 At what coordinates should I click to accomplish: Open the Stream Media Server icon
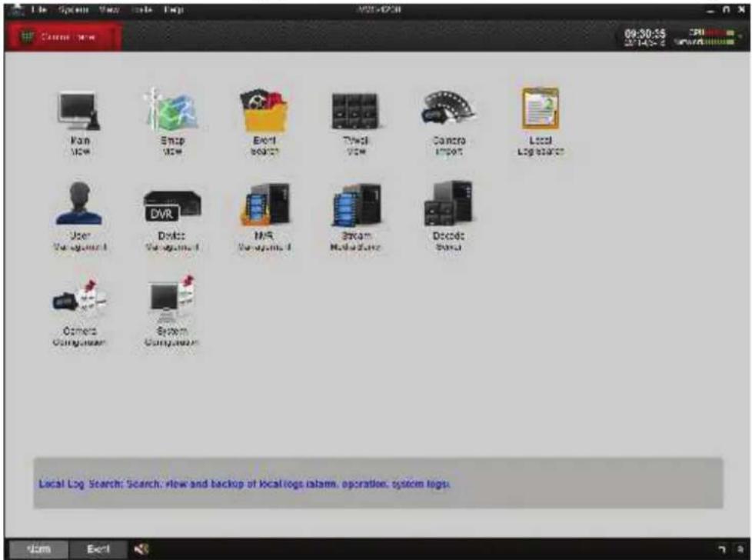click(356, 205)
